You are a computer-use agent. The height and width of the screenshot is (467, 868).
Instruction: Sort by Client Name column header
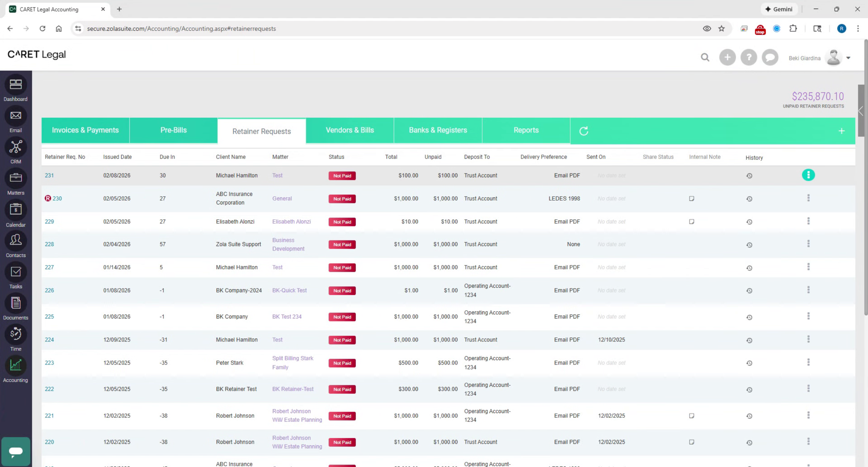(231, 157)
